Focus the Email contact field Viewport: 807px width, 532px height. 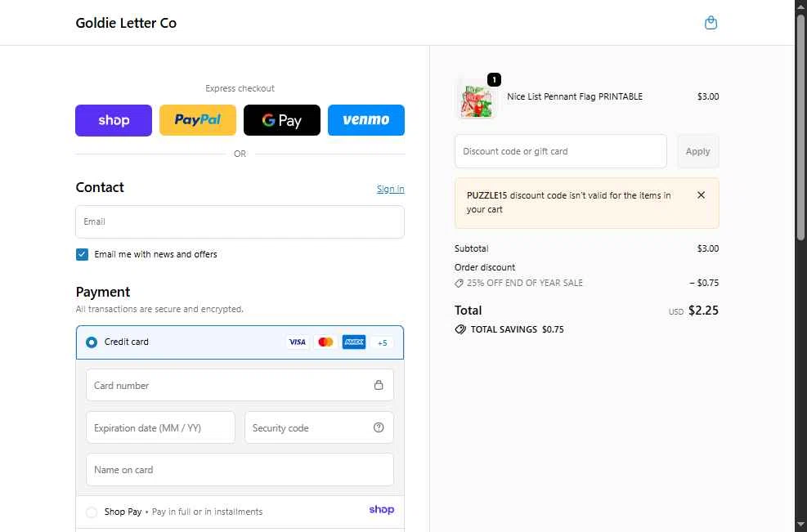pos(240,221)
